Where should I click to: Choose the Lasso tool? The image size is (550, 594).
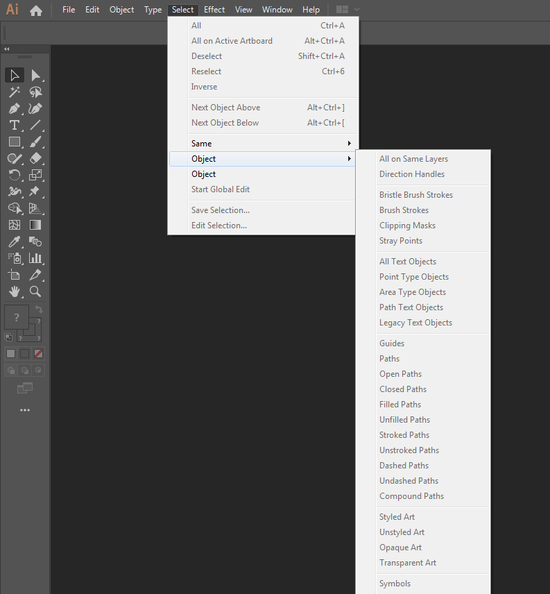[x=36, y=92]
